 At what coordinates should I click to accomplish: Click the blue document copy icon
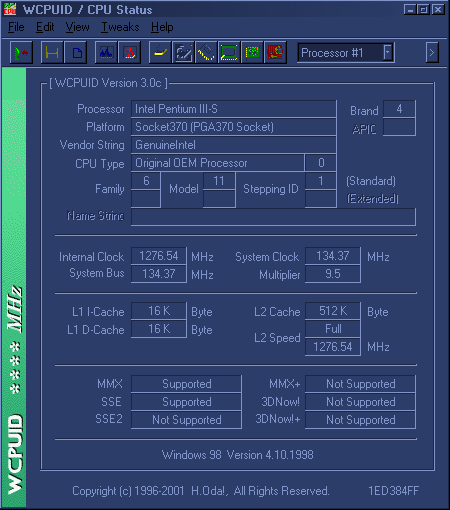pyautogui.click(x=76, y=52)
